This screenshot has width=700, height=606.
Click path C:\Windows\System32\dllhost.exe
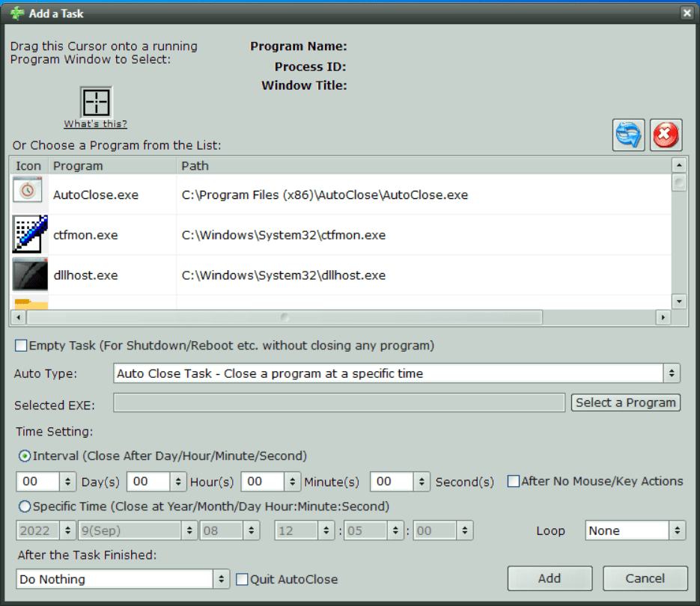click(x=284, y=275)
